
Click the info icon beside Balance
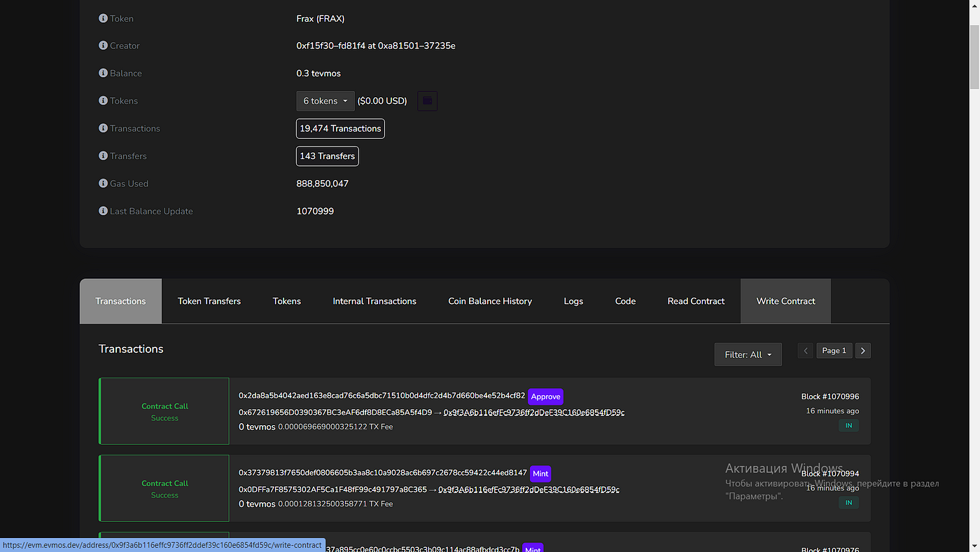(104, 73)
